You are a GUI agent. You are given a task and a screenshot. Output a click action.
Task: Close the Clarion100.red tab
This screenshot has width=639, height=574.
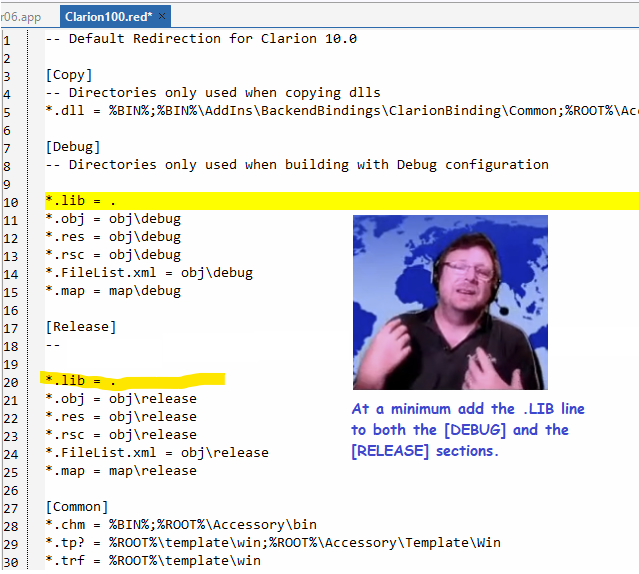point(162,16)
